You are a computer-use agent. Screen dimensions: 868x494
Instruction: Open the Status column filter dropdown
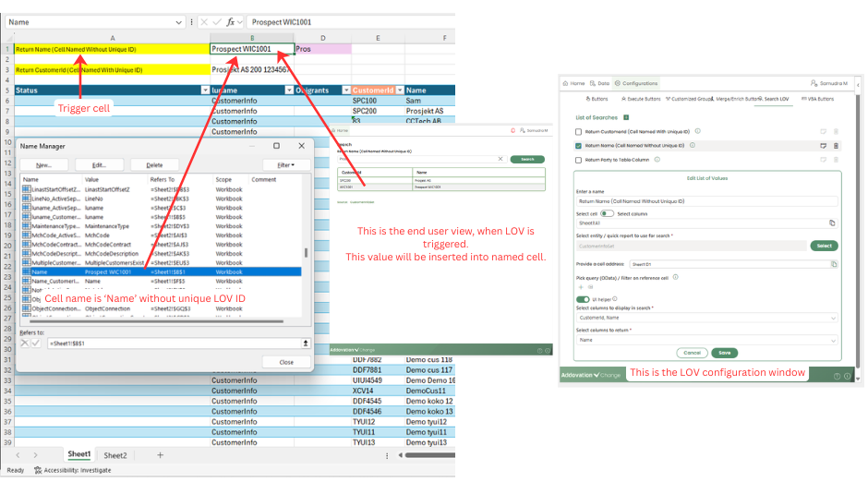click(205, 90)
